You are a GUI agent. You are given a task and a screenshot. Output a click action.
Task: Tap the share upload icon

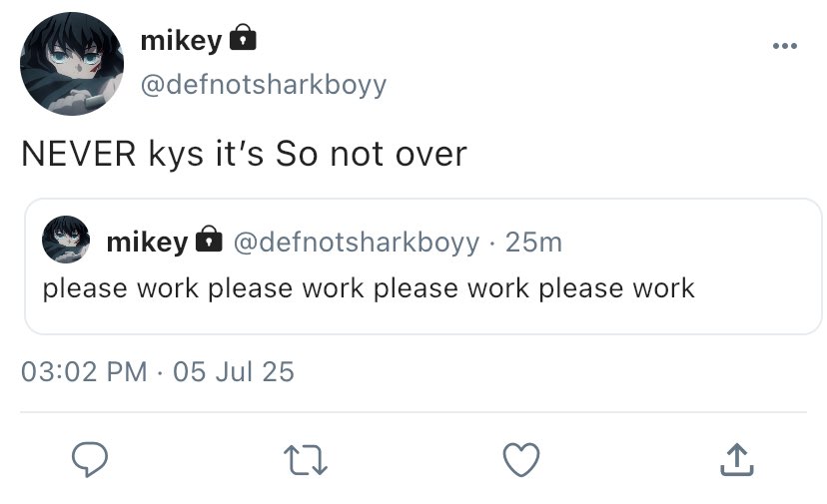point(735,459)
